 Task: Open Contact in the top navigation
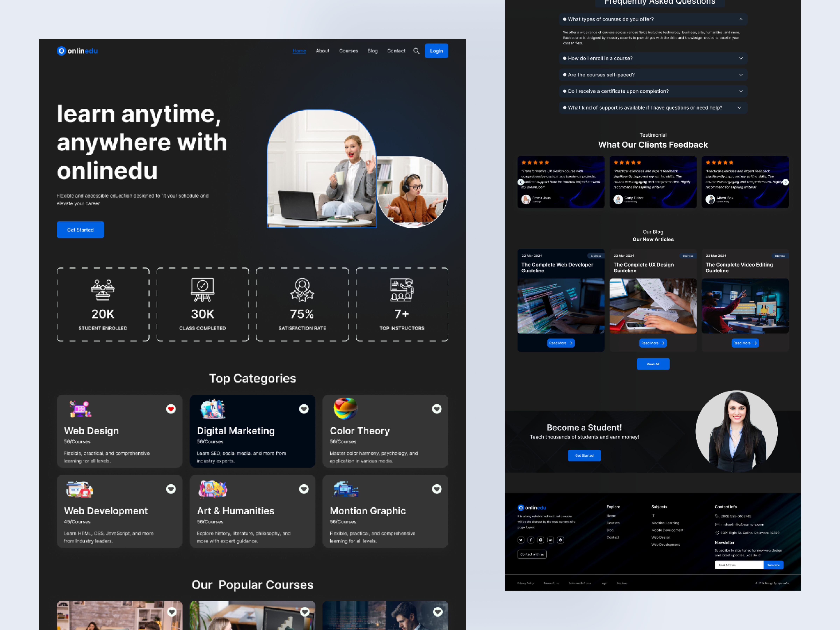(x=396, y=51)
